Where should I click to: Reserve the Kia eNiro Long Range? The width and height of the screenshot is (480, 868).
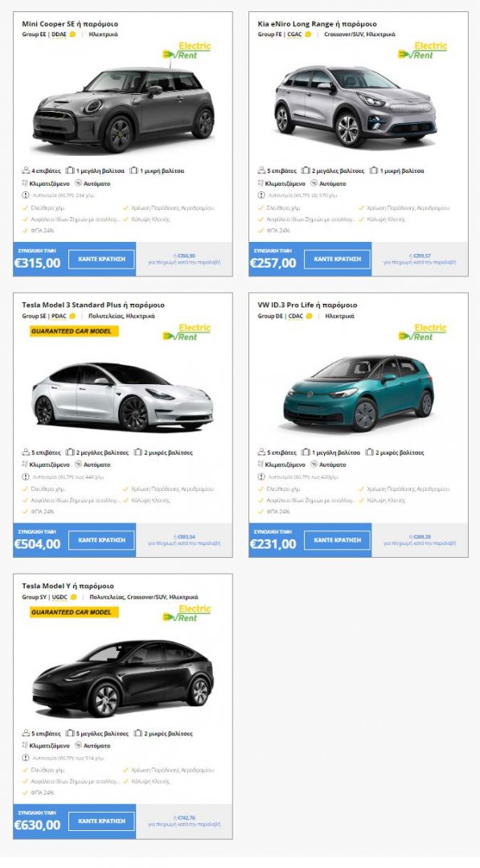[337, 259]
